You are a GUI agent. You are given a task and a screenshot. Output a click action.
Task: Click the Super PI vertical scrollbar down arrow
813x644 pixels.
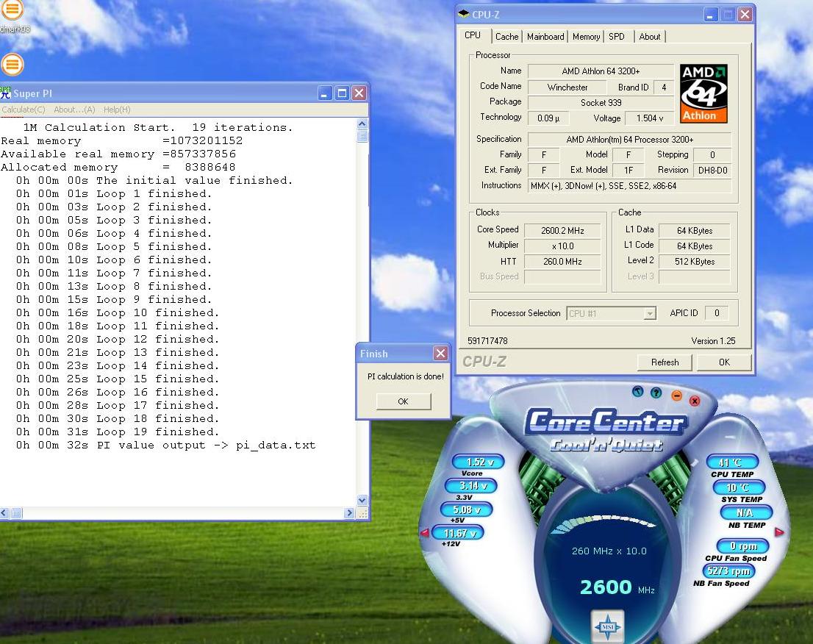[362, 501]
